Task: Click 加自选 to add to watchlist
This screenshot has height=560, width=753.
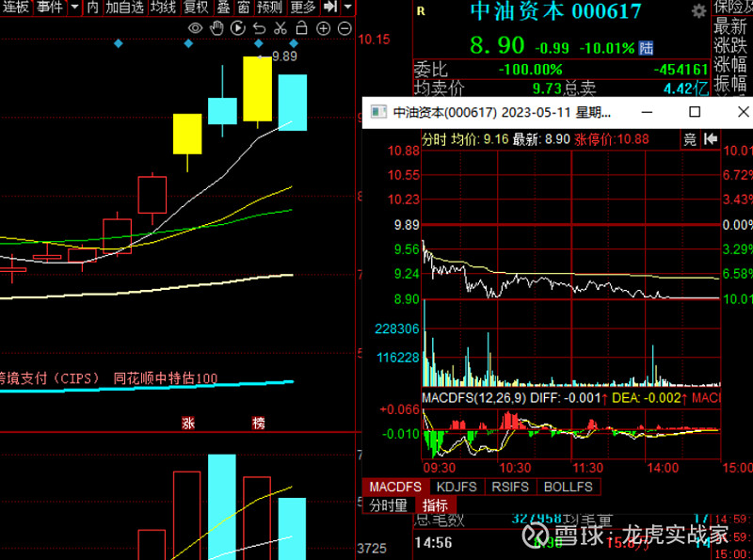Action: coord(125,7)
